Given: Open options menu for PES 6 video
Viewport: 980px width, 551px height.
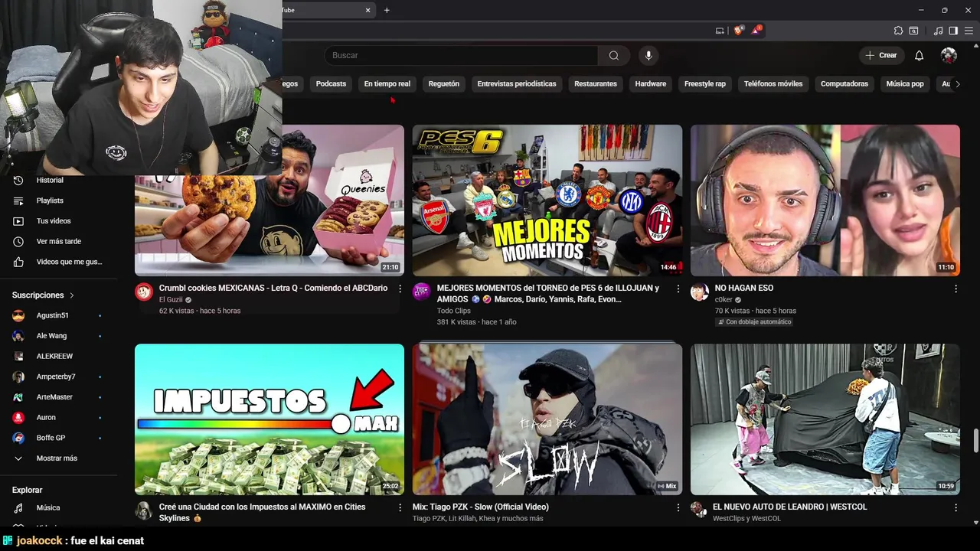Looking at the screenshot, I should (x=678, y=289).
